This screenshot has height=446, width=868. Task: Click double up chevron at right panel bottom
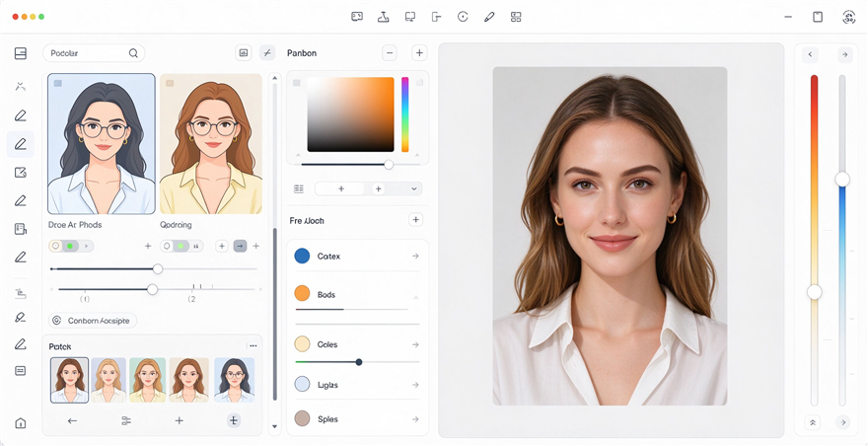click(x=813, y=422)
